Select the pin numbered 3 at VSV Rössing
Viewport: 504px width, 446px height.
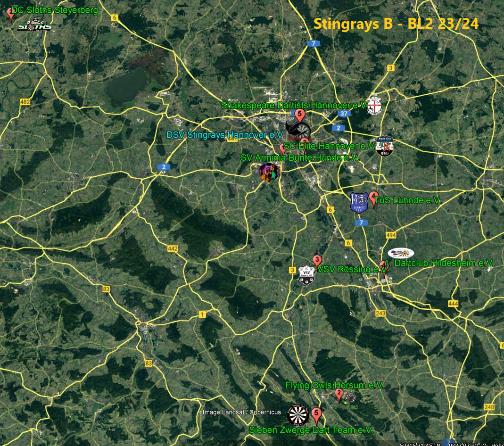click(x=317, y=259)
